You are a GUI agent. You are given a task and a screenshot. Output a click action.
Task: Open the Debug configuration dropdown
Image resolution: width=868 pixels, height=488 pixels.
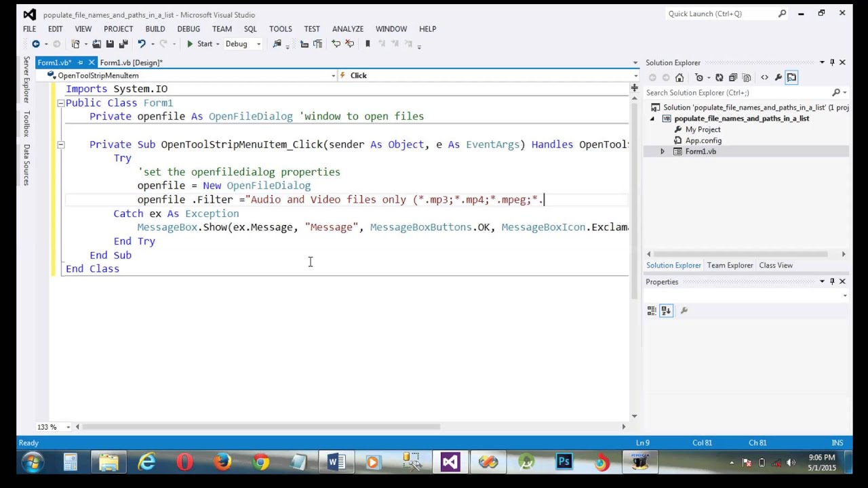(258, 44)
